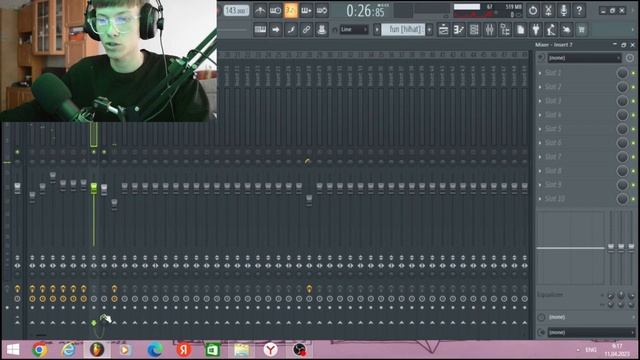This screenshot has width=640, height=360.
Task: Expand the Slot 1 arrow in the mixer
Action: tap(540, 73)
